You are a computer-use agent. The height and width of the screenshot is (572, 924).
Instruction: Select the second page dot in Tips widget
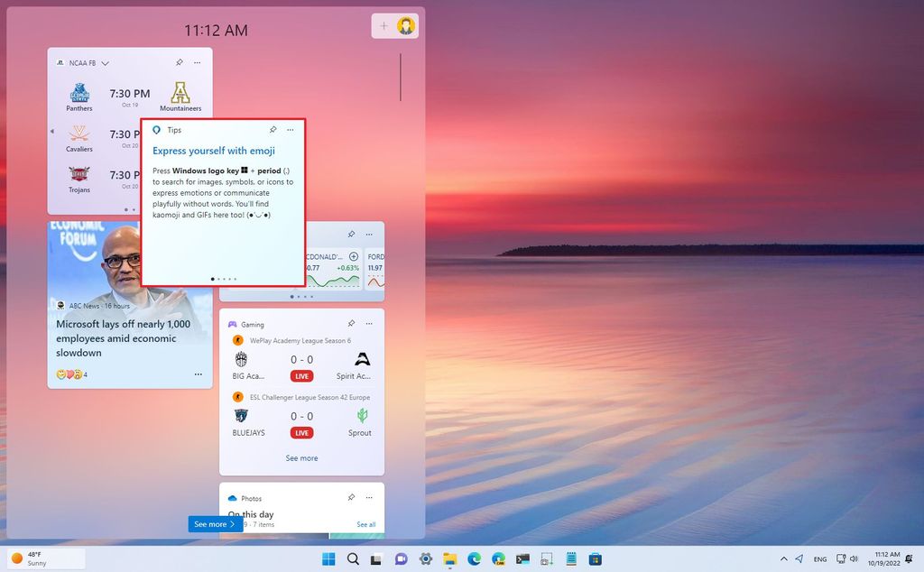point(219,280)
